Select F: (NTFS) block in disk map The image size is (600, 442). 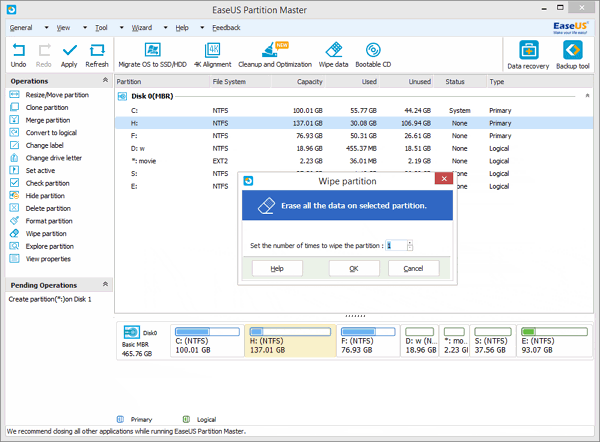(368, 341)
